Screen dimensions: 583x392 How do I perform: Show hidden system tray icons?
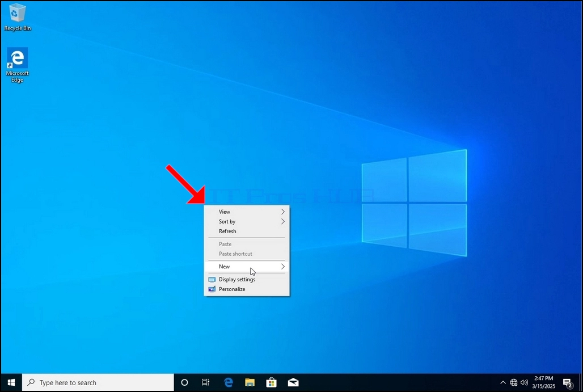click(x=502, y=382)
